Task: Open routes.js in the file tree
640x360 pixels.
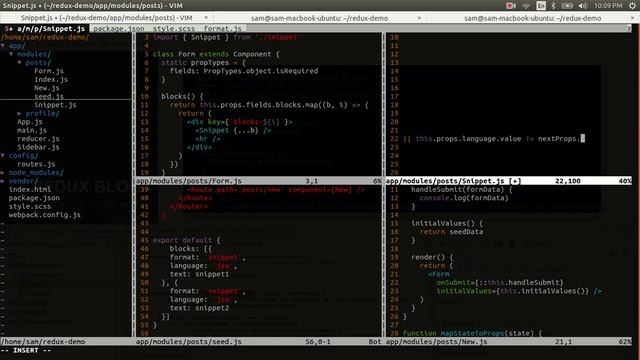Action: tap(36, 164)
